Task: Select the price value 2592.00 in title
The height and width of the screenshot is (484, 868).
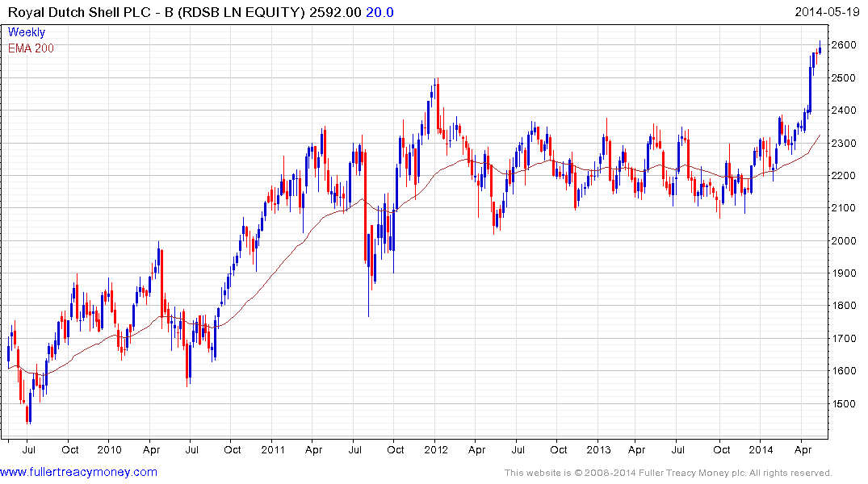Action: [335, 12]
